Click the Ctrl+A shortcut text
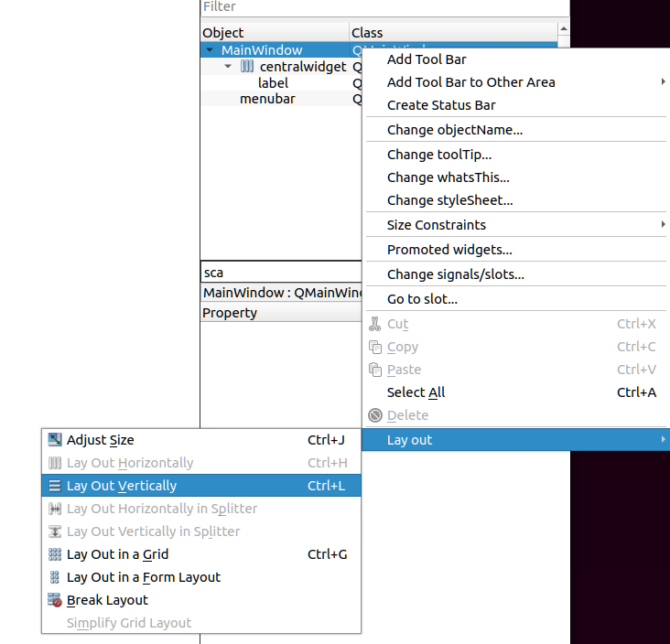Image resolution: width=670 pixels, height=644 pixels. [636, 392]
